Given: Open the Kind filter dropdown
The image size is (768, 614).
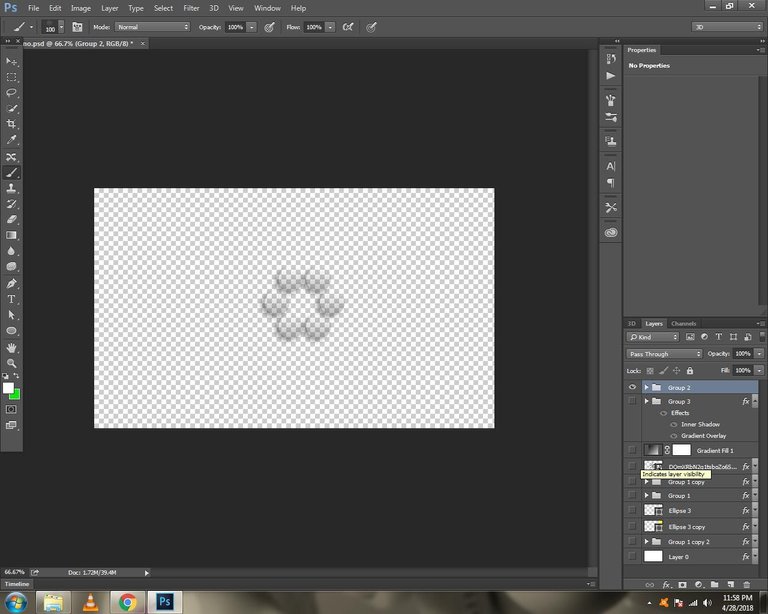Looking at the screenshot, I should [652, 337].
